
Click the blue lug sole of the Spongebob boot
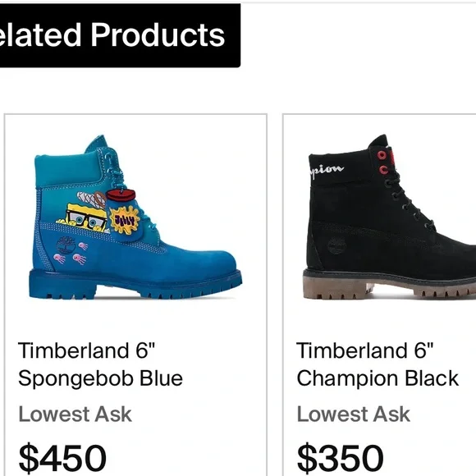[135, 286]
